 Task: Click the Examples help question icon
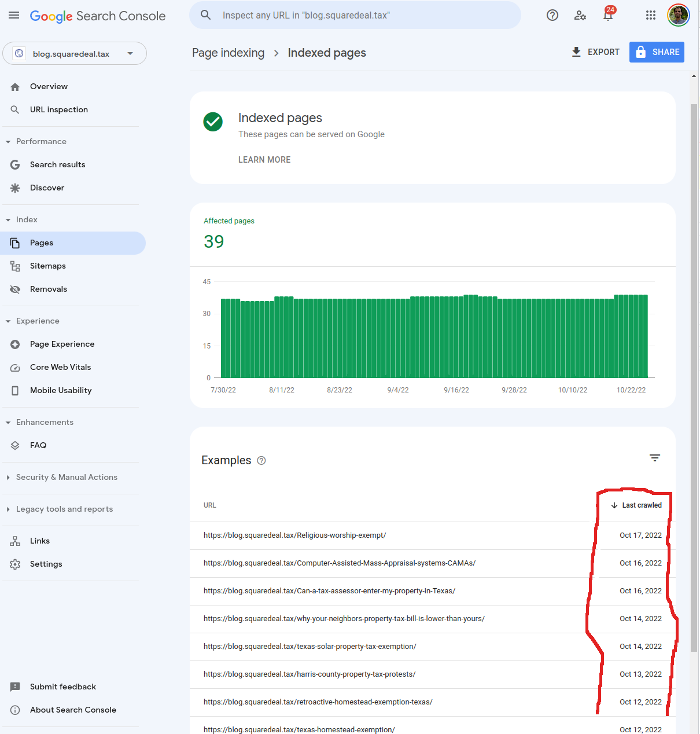[x=261, y=461]
